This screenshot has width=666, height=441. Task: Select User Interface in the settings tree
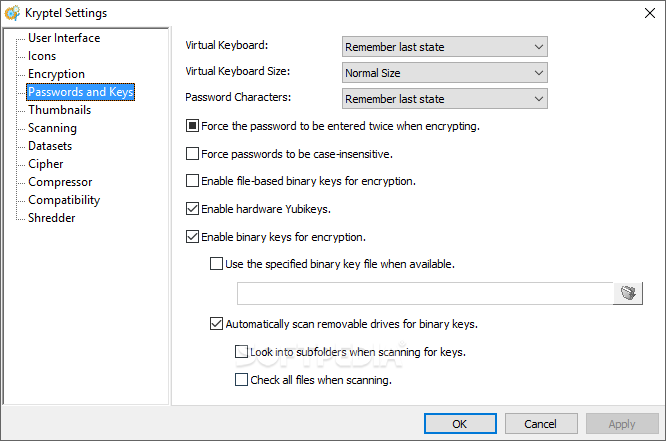tap(64, 38)
